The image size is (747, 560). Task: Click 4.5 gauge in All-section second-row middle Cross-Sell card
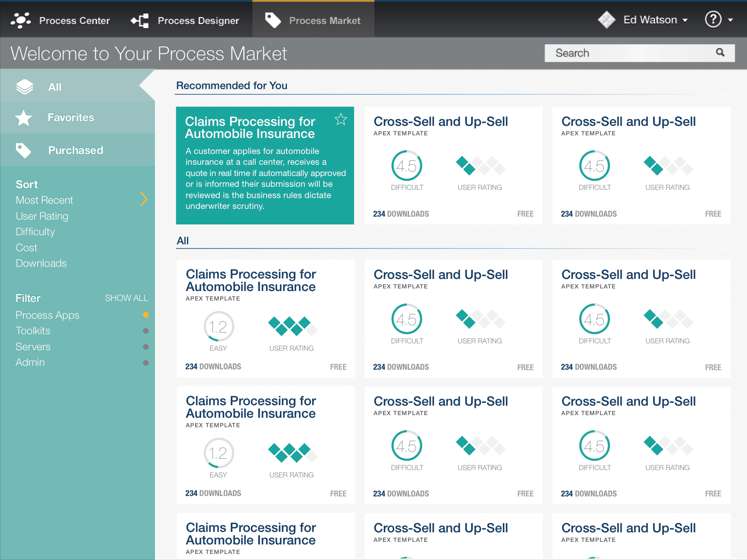[x=406, y=446]
